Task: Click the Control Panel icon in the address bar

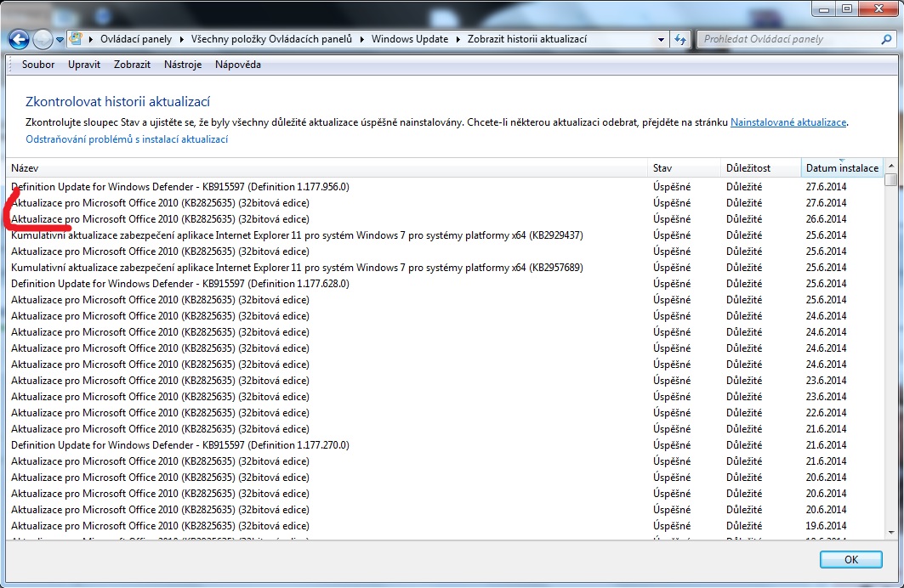Action: 77,39
